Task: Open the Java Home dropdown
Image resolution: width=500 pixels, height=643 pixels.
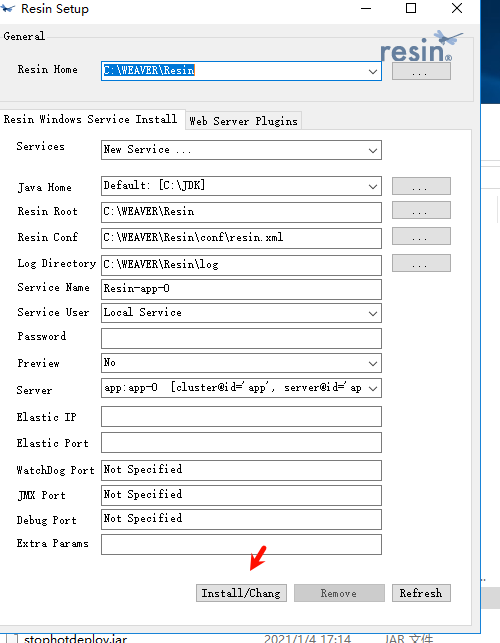Action: pos(372,187)
